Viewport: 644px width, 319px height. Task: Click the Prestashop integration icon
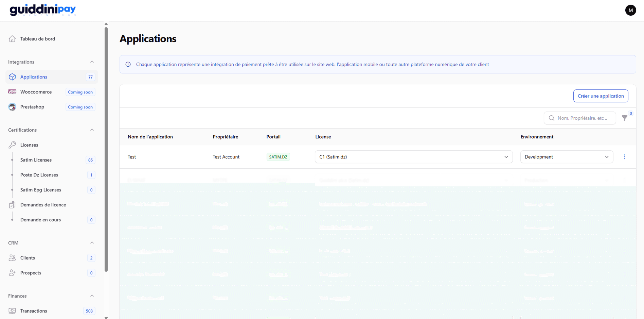coord(12,107)
